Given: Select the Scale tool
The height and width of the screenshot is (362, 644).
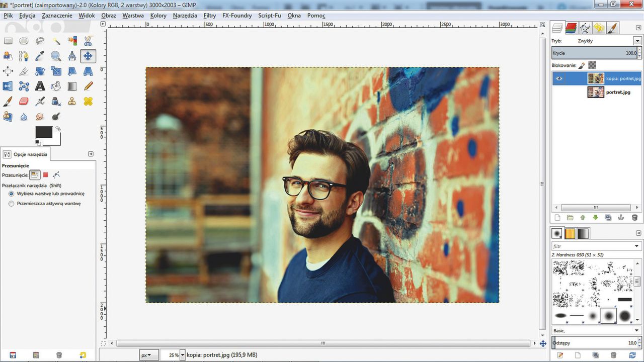Looking at the screenshot, I should point(56,71).
